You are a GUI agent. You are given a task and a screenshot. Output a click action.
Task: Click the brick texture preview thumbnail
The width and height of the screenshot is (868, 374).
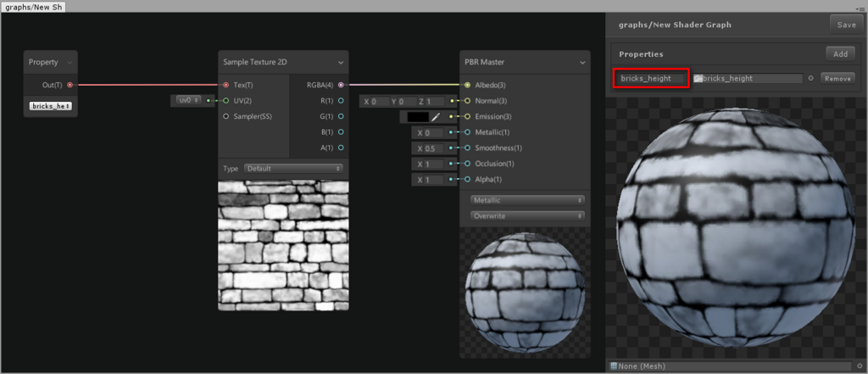[283, 245]
